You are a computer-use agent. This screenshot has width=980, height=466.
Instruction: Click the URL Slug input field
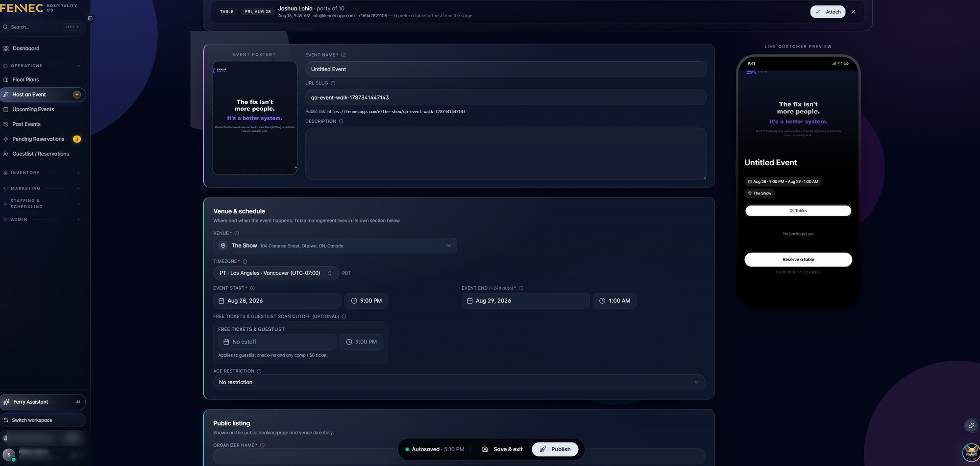(506, 98)
